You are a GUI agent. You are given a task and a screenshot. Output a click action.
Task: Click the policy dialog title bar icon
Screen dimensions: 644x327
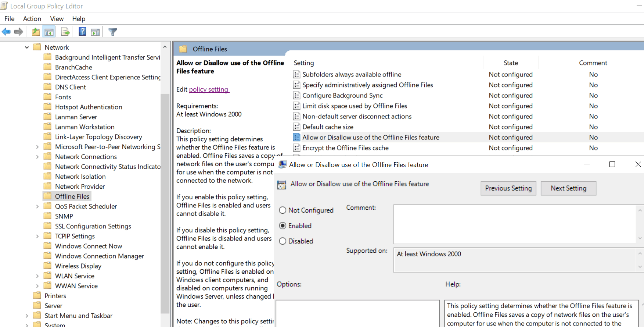click(283, 164)
